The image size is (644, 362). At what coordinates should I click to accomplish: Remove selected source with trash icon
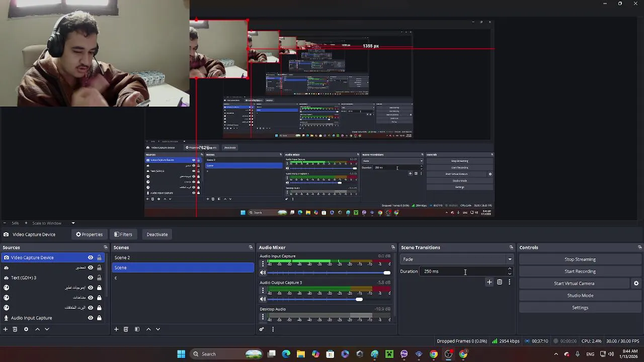coord(15,329)
